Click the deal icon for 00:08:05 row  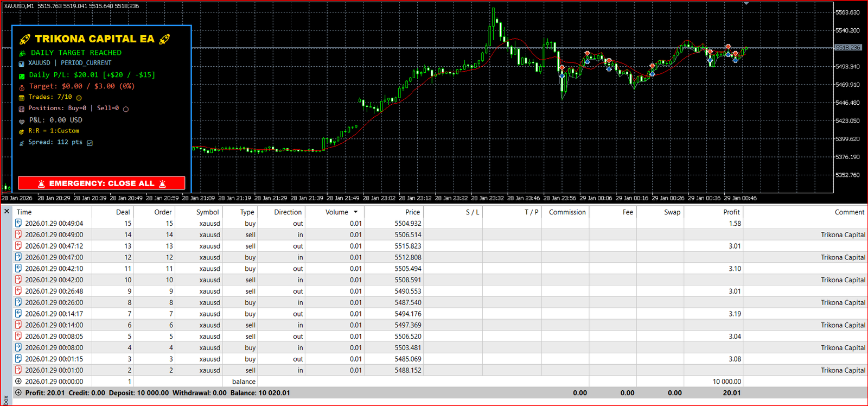pyautogui.click(x=18, y=336)
